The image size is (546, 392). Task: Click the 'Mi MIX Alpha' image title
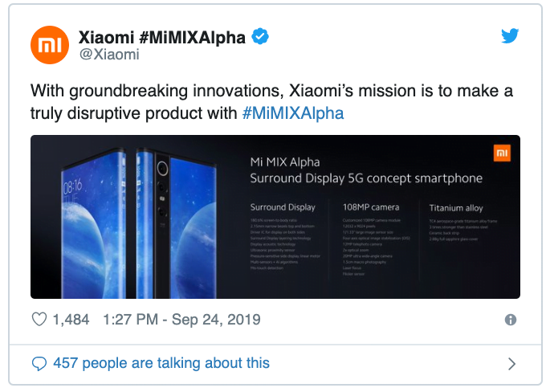click(285, 162)
